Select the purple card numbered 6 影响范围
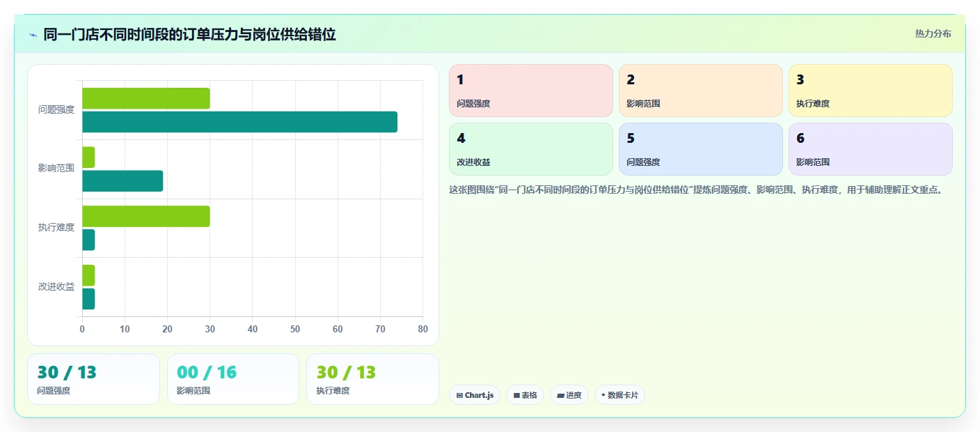 [871, 149]
